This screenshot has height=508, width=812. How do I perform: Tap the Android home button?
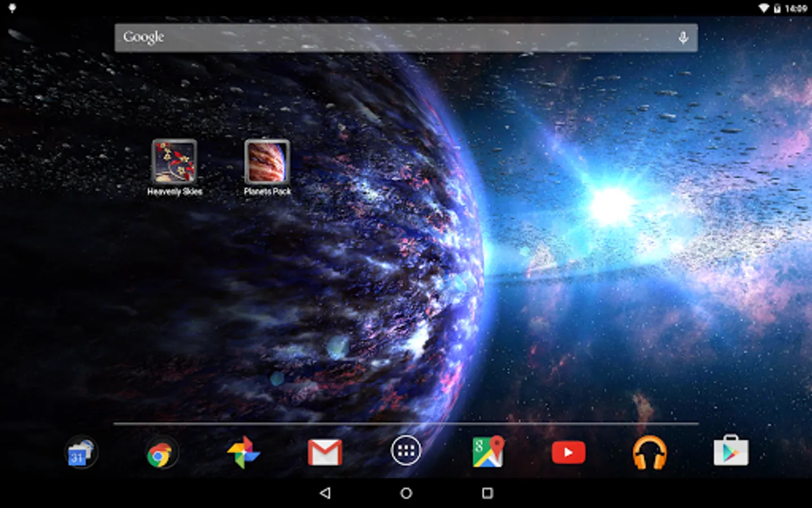[406, 493]
